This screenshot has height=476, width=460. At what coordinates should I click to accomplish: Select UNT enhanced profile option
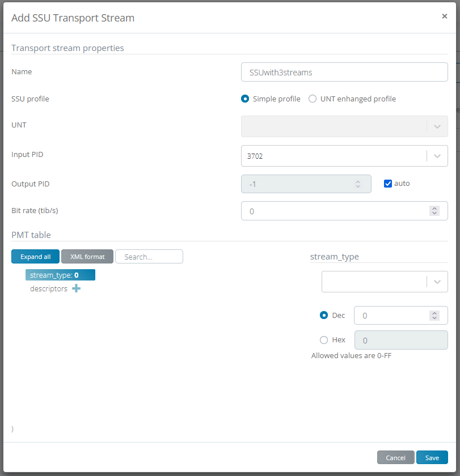tap(313, 99)
